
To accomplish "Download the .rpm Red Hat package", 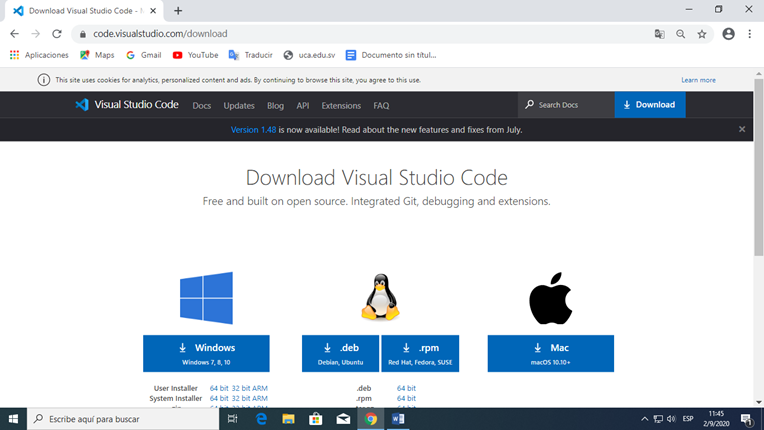I will click(420, 354).
